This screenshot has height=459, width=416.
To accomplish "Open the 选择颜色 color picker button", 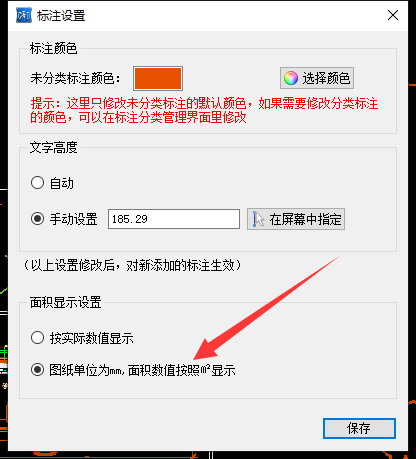I will tap(317, 78).
